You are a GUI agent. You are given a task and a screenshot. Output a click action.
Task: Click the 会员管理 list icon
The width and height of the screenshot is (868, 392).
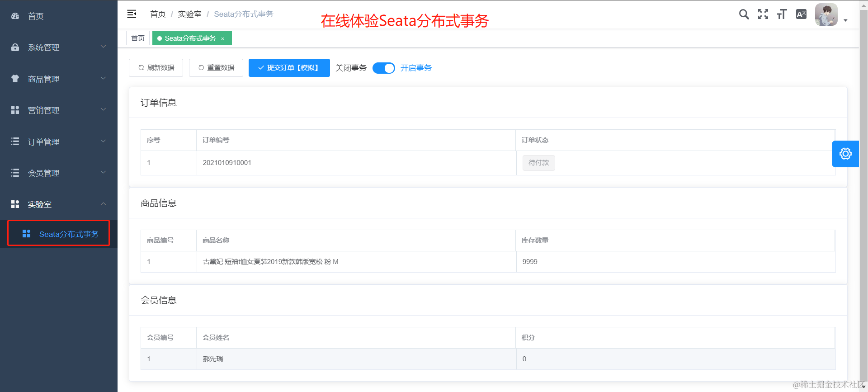coord(15,173)
